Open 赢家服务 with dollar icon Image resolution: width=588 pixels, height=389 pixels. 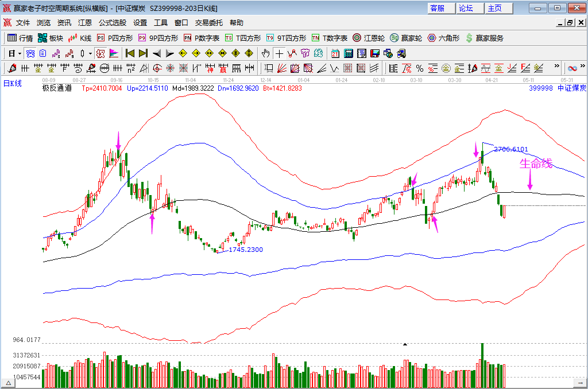[485, 38]
